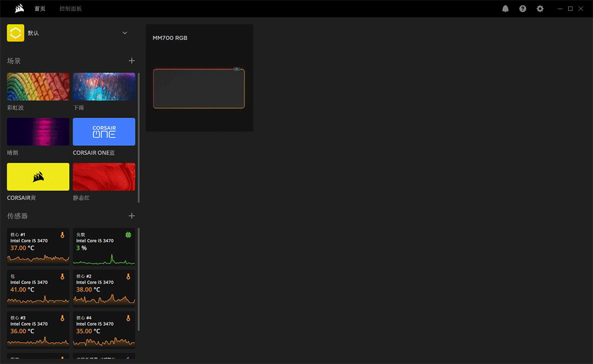This screenshot has width=593, height=364.
Task: Click green chip icon on 负载 card
Action: click(x=128, y=235)
